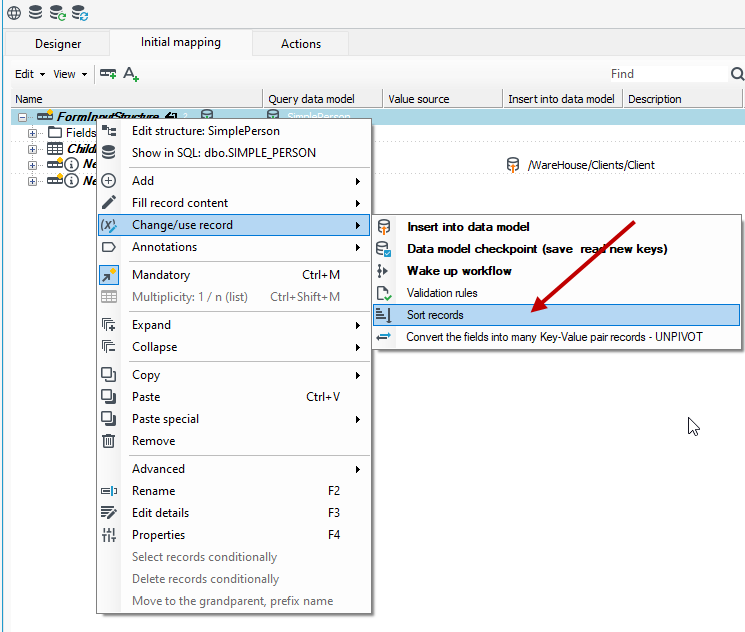
Task: Click the Rename icon in context menu
Action: point(109,491)
